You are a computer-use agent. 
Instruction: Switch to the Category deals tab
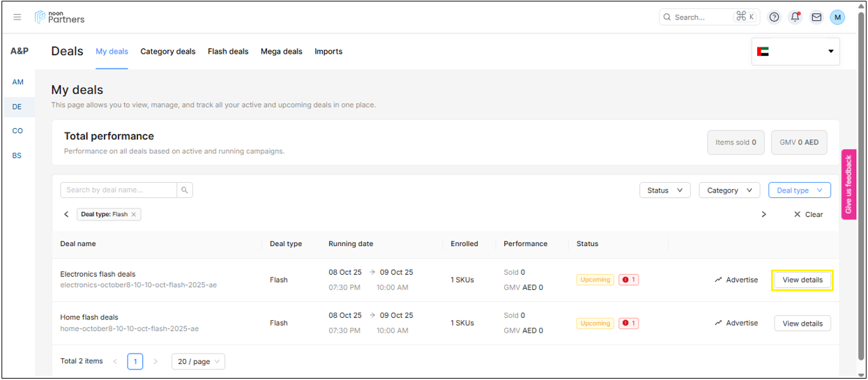pos(168,52)
